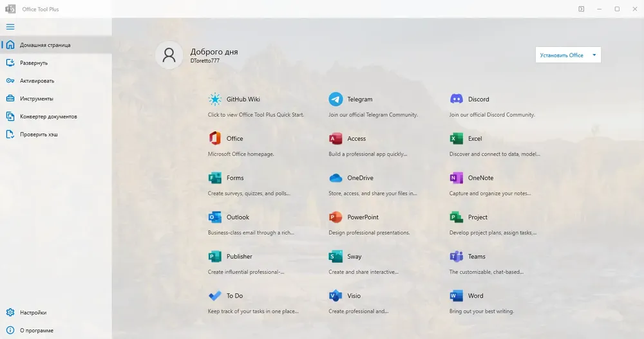This screenshot has height=339, width=644.
Task: Click 'The customizable, chat-based...' text
Action: [x=486, y=271]
